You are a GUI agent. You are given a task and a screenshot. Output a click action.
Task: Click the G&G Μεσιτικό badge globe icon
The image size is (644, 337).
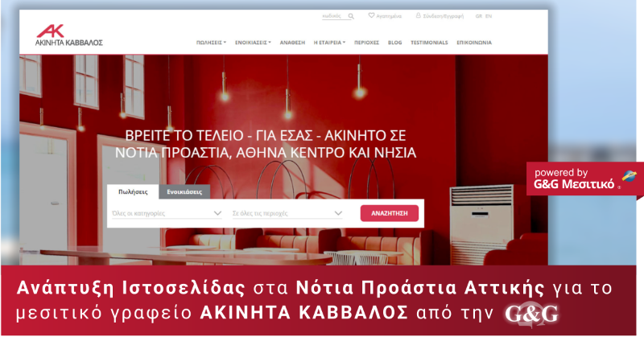coord(629,175)
